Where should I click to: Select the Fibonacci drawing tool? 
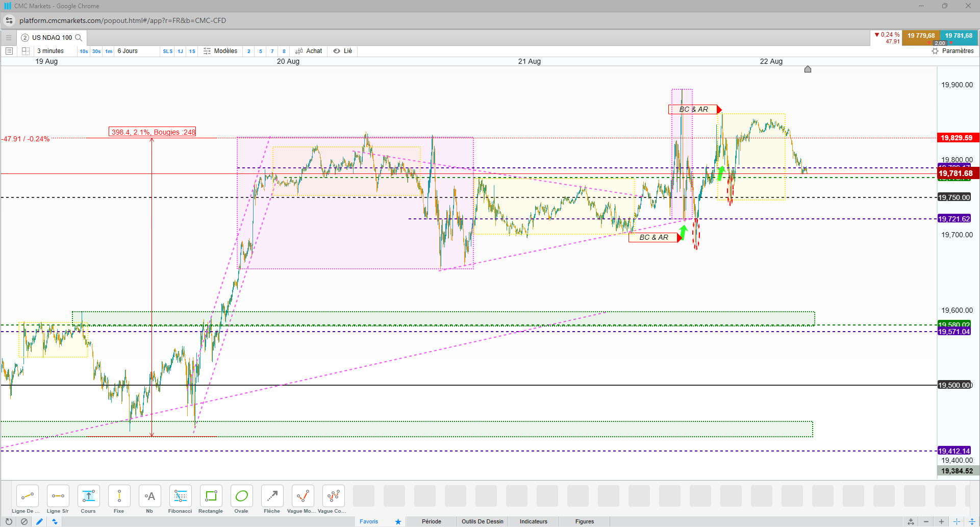tap(181, 496)
